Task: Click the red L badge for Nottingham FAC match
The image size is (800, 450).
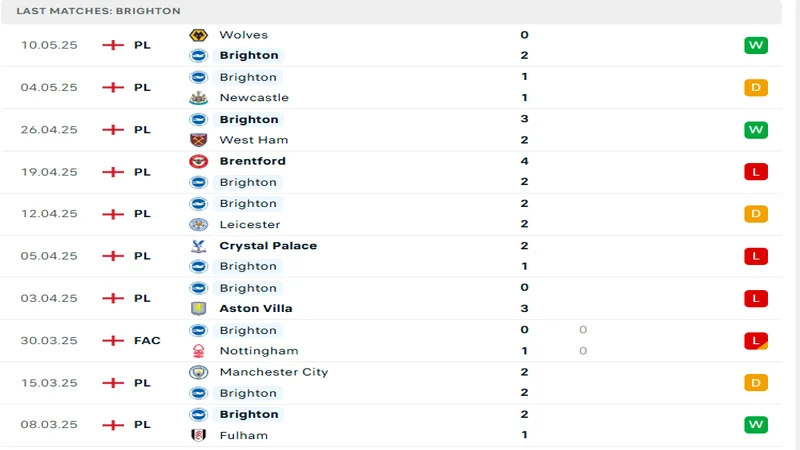Action: 755,341
